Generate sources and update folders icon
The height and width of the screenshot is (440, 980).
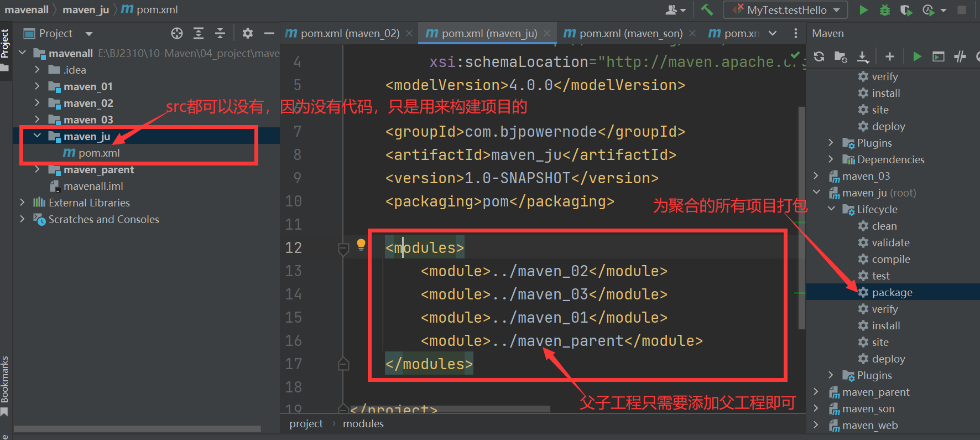tap(841, 56)
